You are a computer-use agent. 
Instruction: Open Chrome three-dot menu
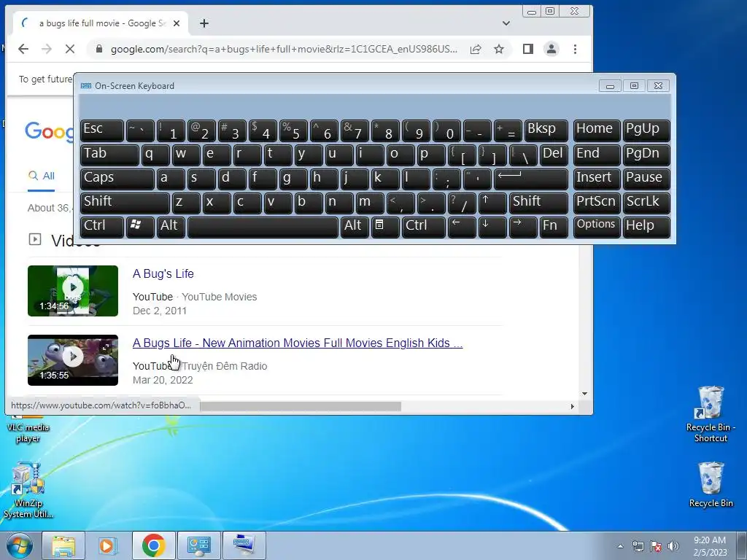[x=575, y=49]
